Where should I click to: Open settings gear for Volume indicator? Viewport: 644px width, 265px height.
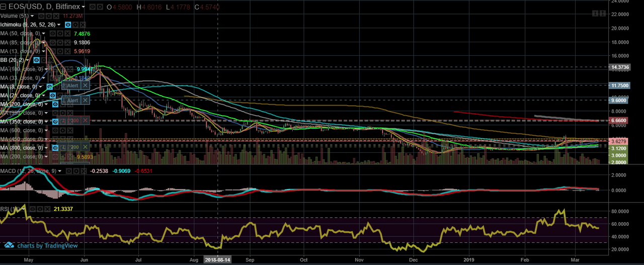click(x=49, y=16)
